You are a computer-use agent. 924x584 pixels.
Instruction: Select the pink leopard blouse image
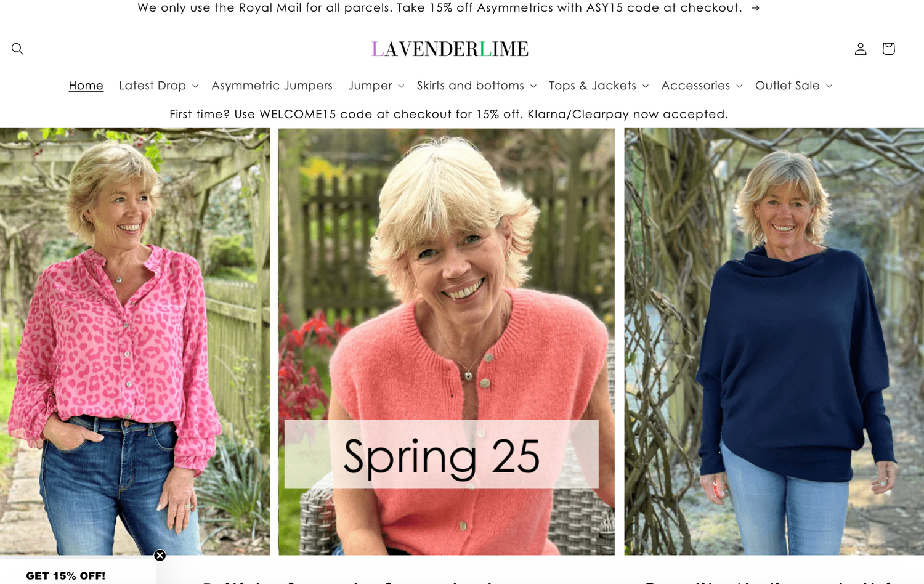coord(135,341)
